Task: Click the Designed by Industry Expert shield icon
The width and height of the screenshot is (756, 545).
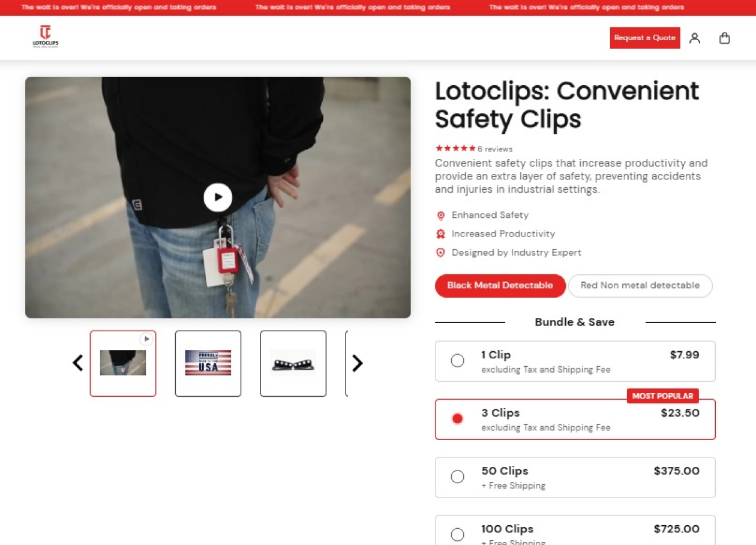Action: (x=440, y=253)
